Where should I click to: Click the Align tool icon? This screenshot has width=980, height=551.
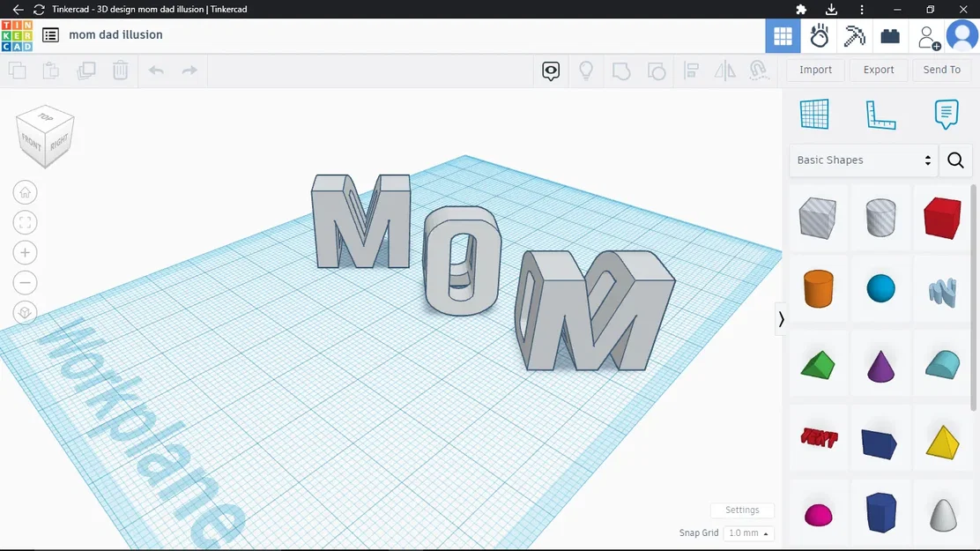(691, 70)
